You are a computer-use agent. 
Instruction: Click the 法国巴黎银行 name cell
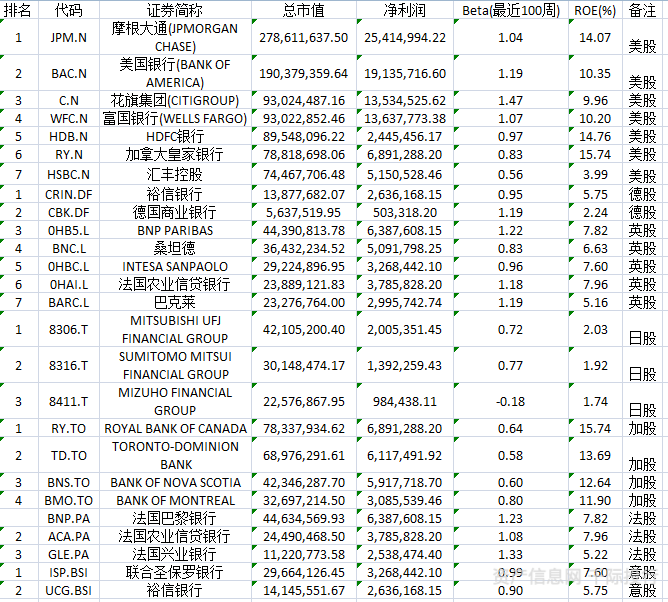tap(175, 518)
